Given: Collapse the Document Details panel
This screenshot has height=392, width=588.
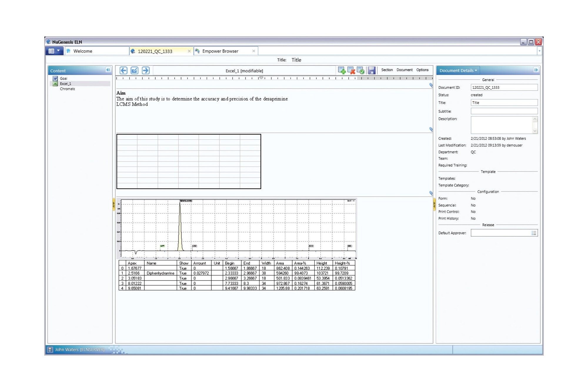Looking at the screenshot, I should (x=536, y=70).
